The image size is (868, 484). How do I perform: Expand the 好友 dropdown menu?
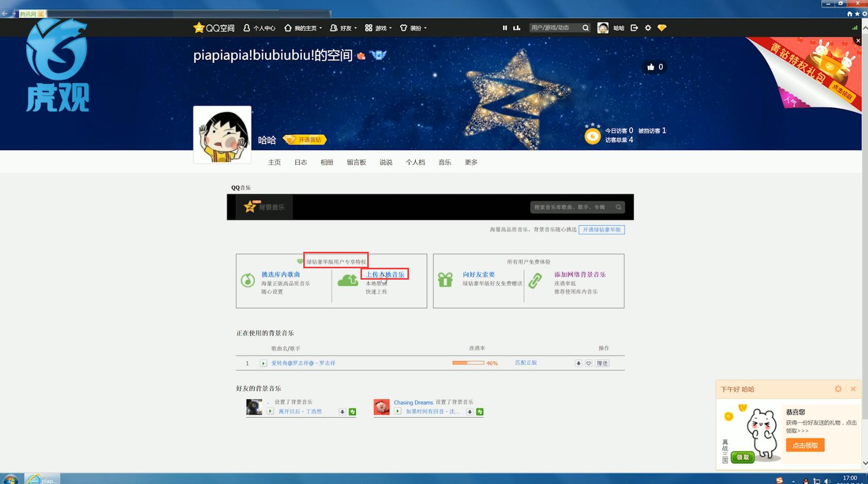click(x=343, y=28)
